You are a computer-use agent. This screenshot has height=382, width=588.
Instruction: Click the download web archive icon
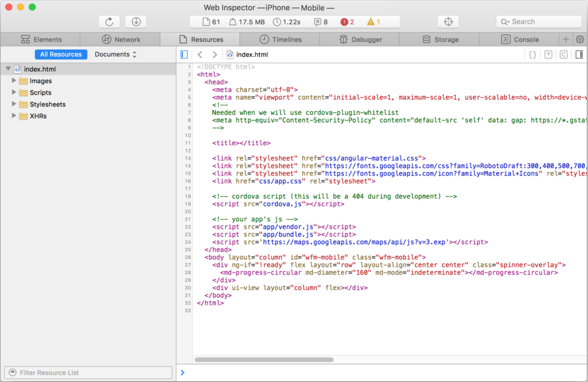[x=136, y=22]
